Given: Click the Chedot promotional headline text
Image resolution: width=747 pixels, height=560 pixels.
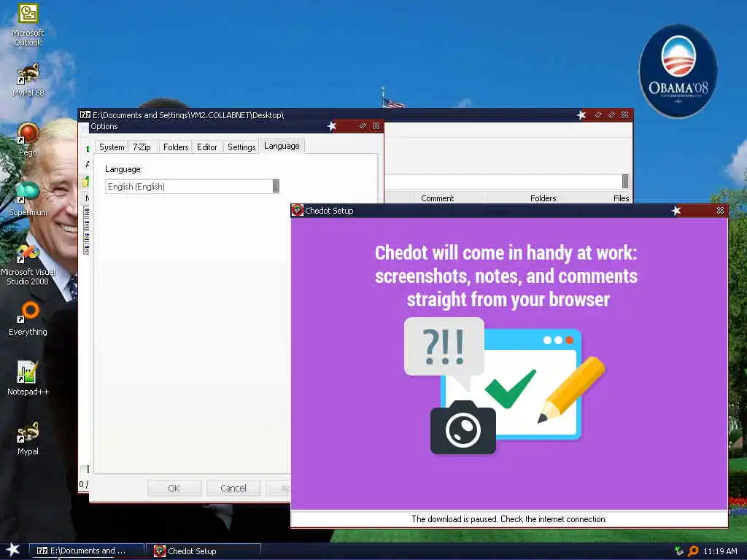Looking at the screenshot, I should (x=506, y=276).
